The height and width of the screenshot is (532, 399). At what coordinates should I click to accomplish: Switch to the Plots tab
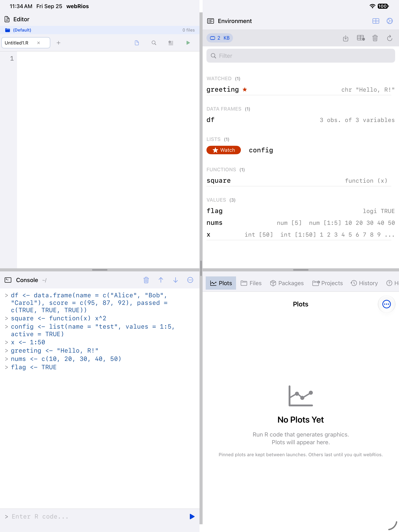[221, 283]
